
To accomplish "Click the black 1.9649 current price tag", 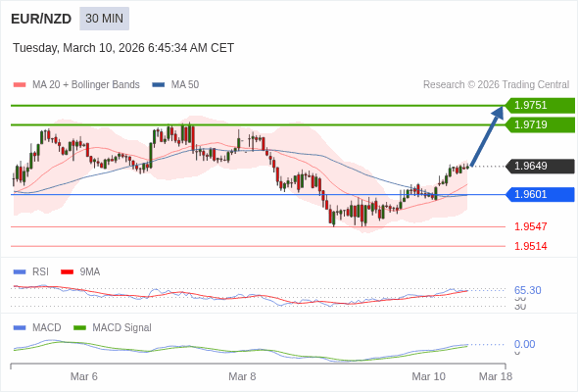I will coord(541,166).
